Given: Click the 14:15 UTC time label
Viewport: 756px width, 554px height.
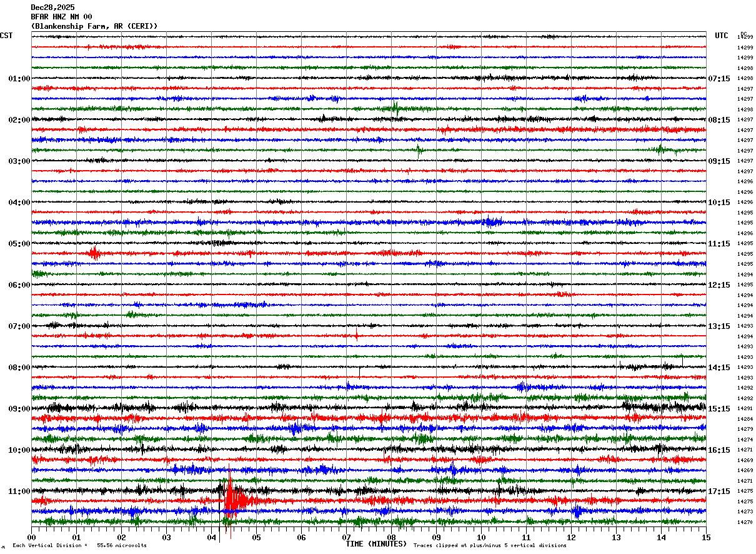Looking at the screenshot, I should [719, 368].
